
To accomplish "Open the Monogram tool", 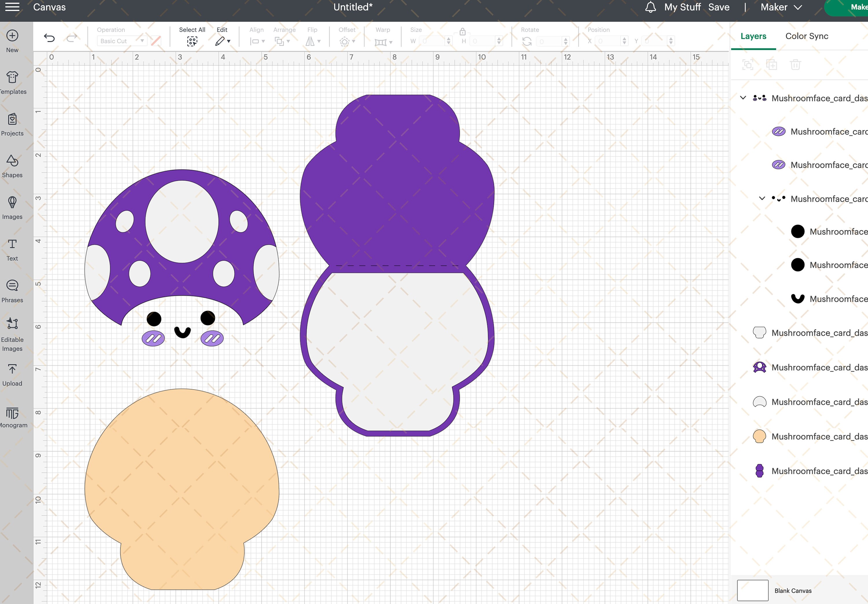I will click(x=12, y=415).
